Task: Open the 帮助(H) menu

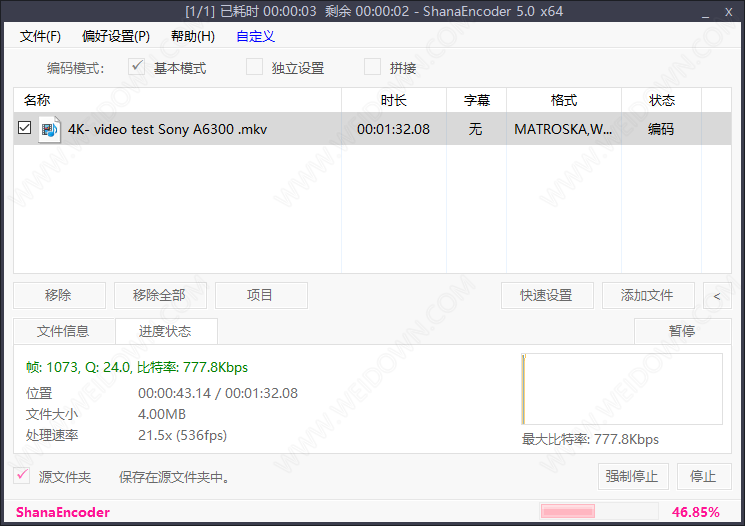Action: (x=193, y=36)
